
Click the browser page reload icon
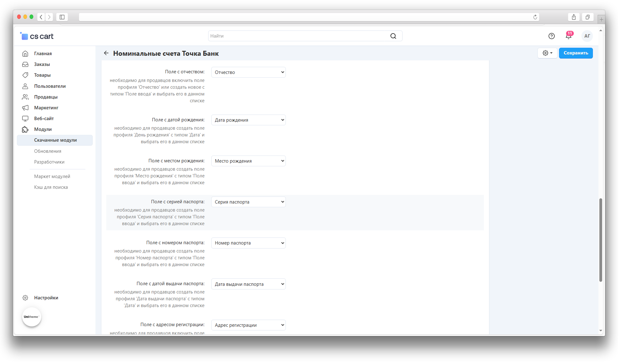[x=535, y=17]
